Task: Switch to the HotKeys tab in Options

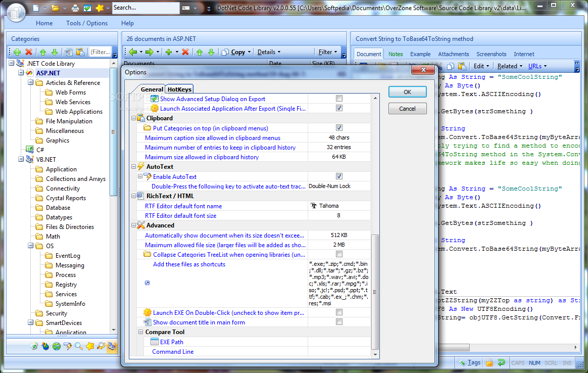Action: coord(179,89)
